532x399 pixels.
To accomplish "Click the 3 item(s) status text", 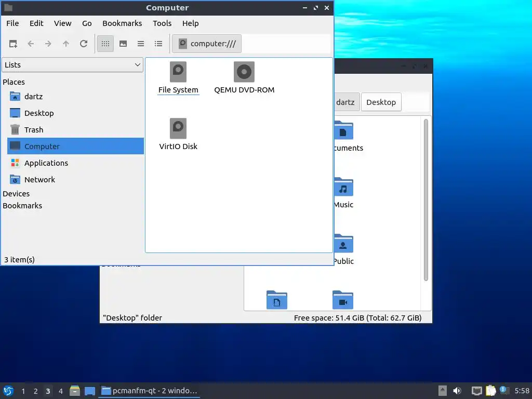I will [19, 260].
